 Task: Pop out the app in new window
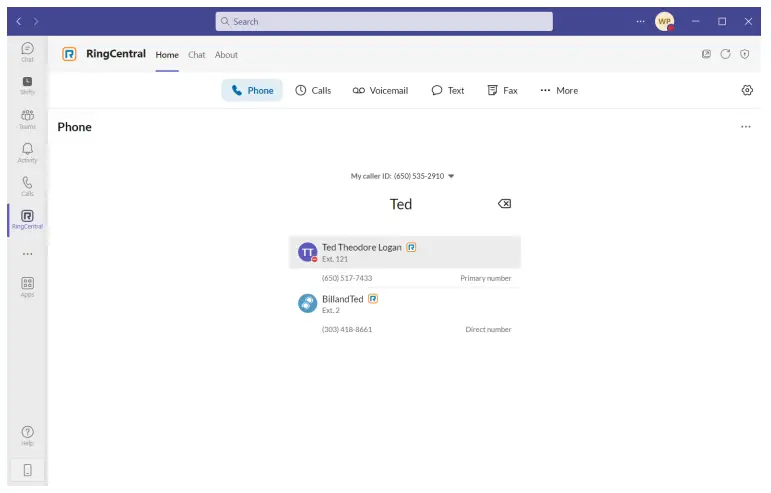click(706, 54)
